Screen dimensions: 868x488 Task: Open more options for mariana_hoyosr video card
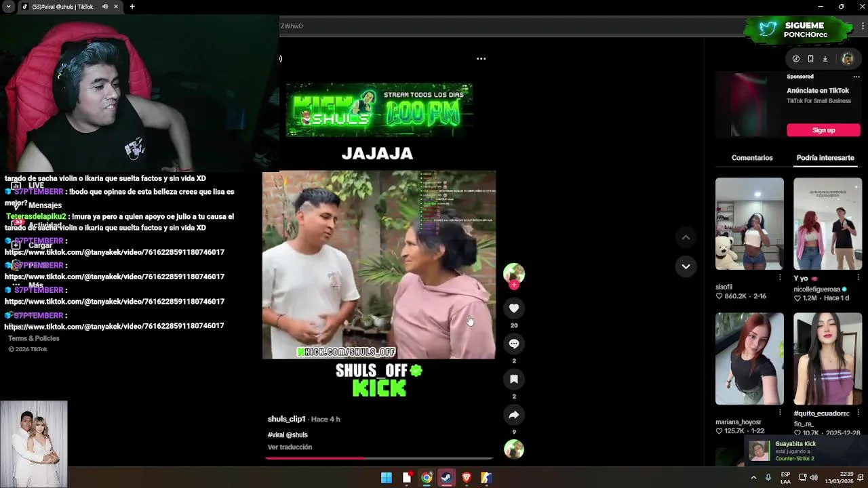[x=780, y=413]
